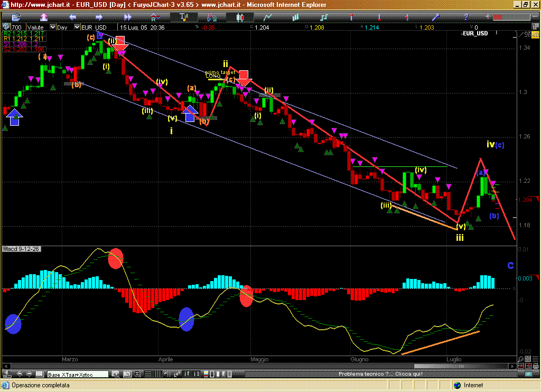This screenshot has height=392, width=541.
Task: Click the EUR_USD symbol field
Action: [95, 27]
